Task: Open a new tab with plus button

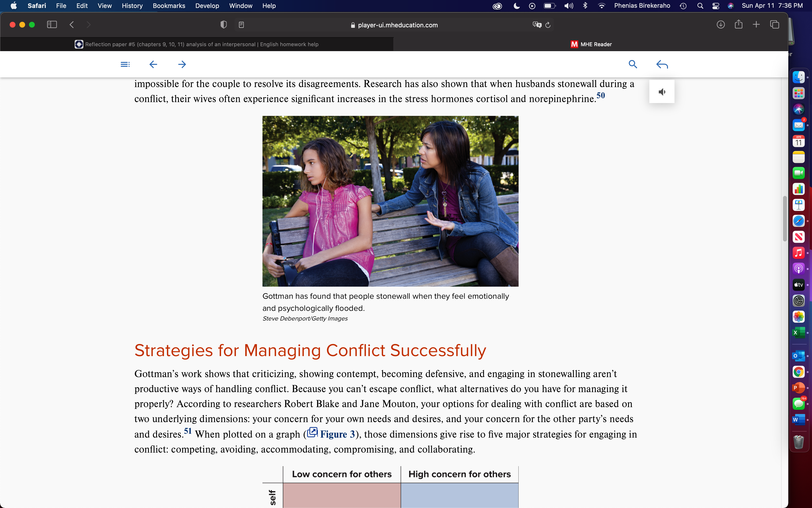Action: click(x=756, y=24)
